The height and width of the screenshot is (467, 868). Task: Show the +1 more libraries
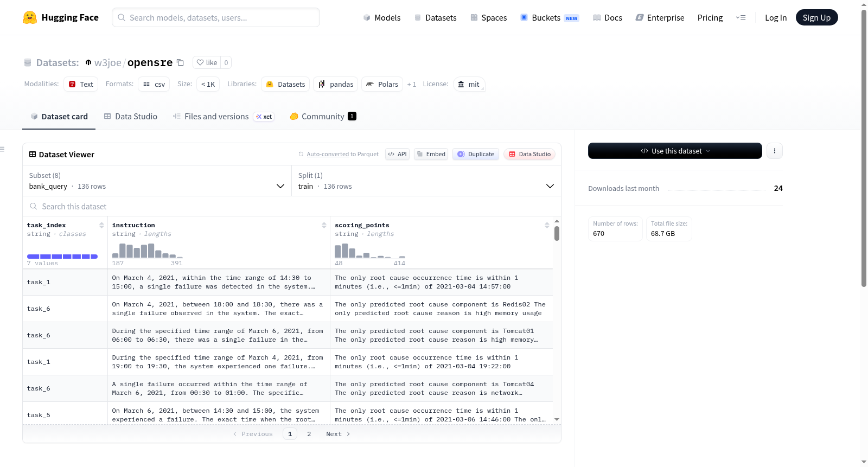[412, 84]
